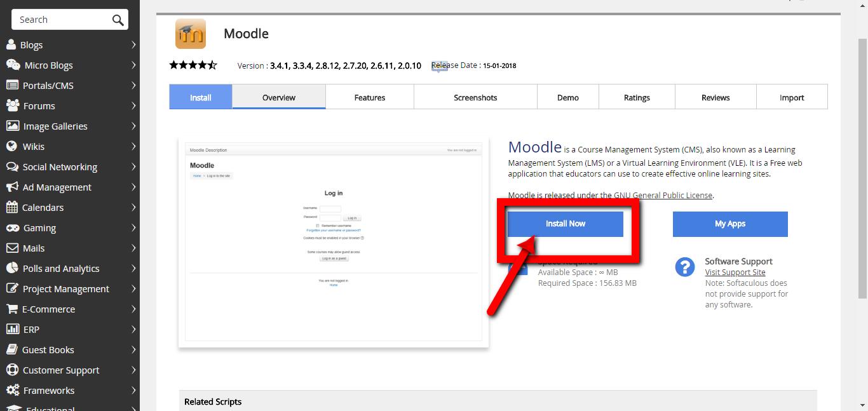Open the Mails category label
Screen dimensions: 868x411
34,248
